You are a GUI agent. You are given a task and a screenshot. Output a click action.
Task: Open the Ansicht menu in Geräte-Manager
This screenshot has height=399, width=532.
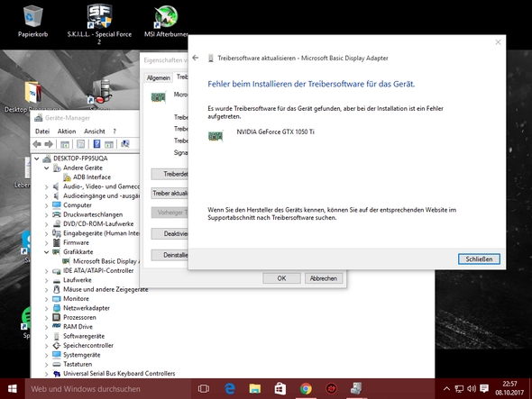pyautogui.click(x=95, y=131)
